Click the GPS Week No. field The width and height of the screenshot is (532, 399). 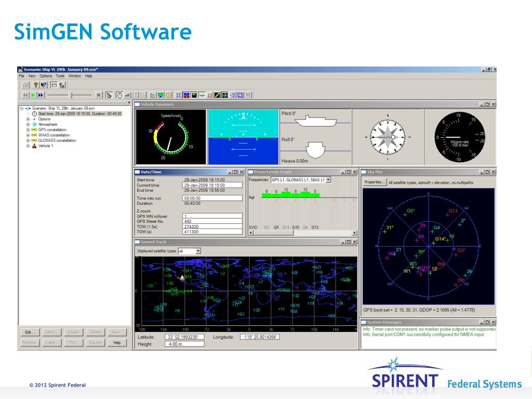(x=212, y=221)
